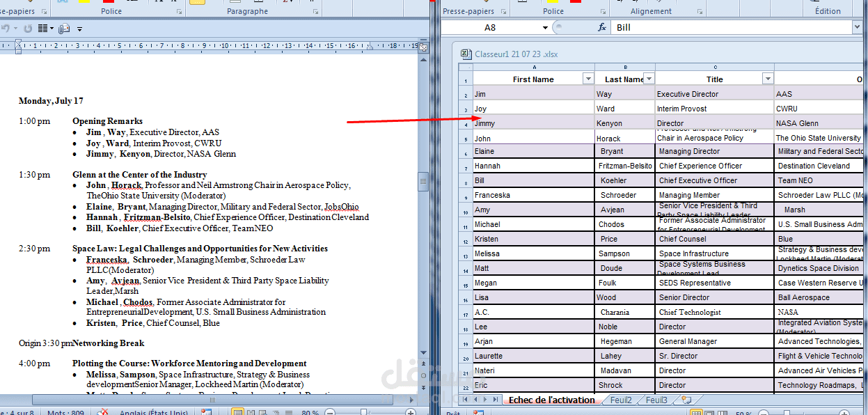Click the proofing errors icon in Word status bar

tap(102, 413)
